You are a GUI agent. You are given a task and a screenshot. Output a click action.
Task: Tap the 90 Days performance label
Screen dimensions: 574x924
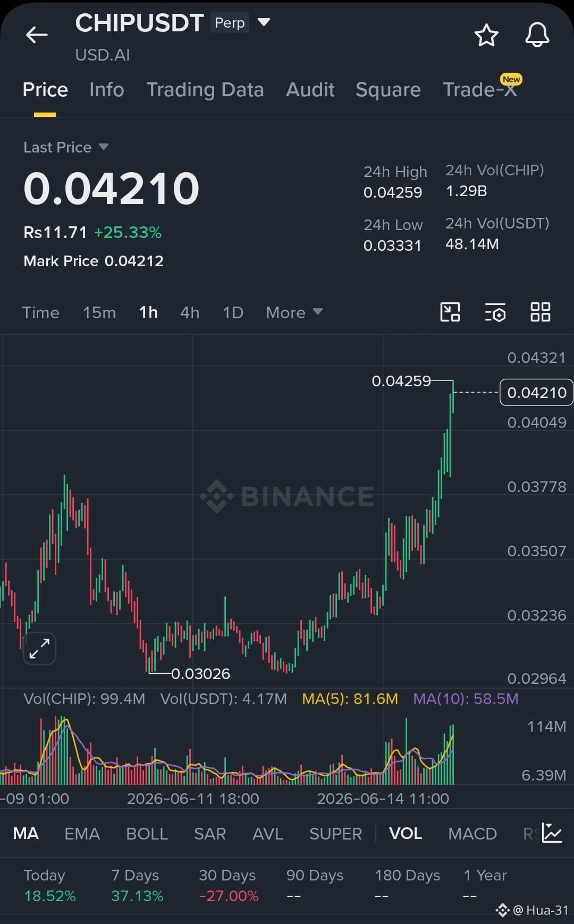click(315, 875)
